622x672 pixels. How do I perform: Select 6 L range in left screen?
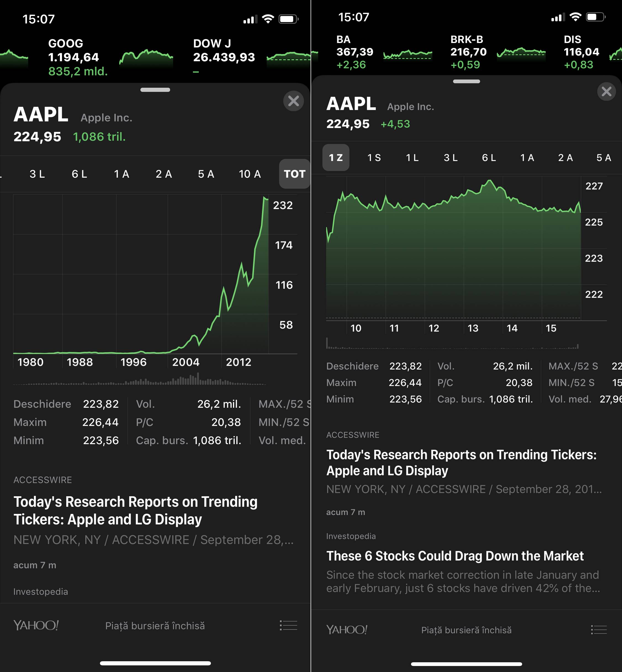[80, 174]
